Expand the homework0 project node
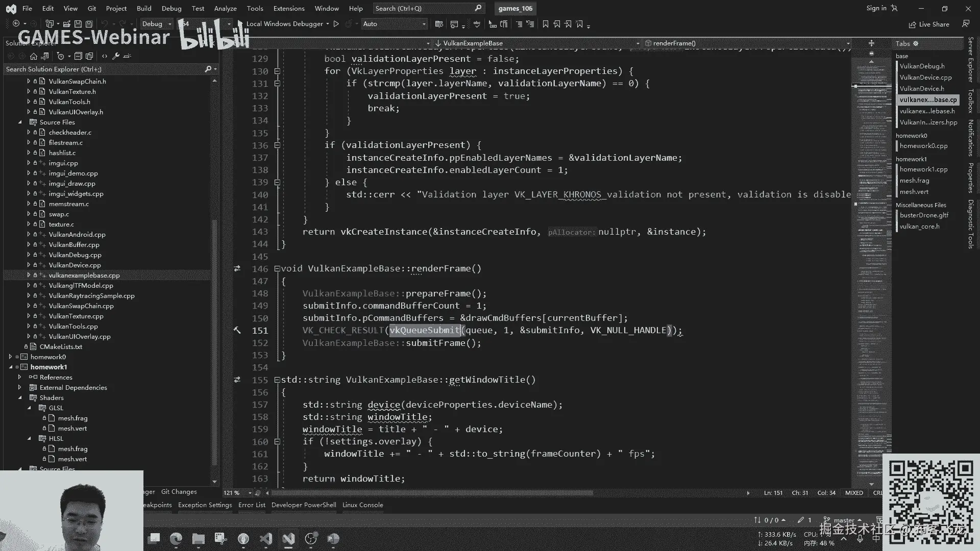Screen dimensions: 980x551 pos(10,357)
